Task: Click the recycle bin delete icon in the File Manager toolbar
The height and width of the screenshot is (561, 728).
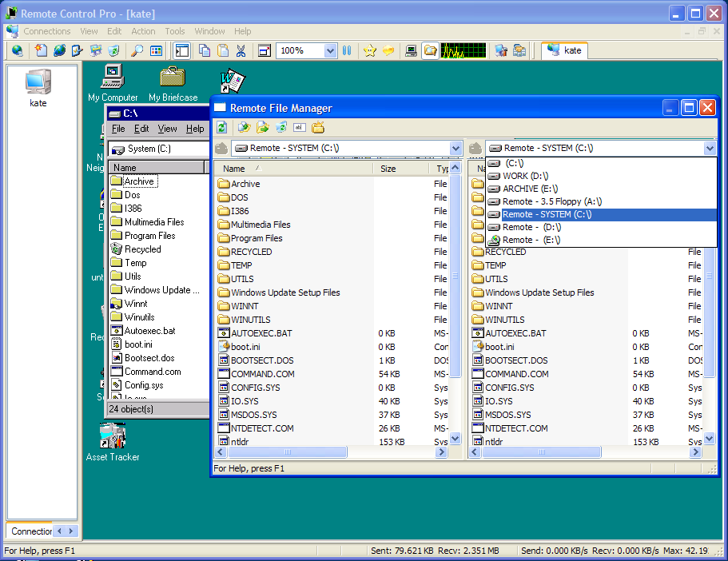Action: click(x=281, y=127)
